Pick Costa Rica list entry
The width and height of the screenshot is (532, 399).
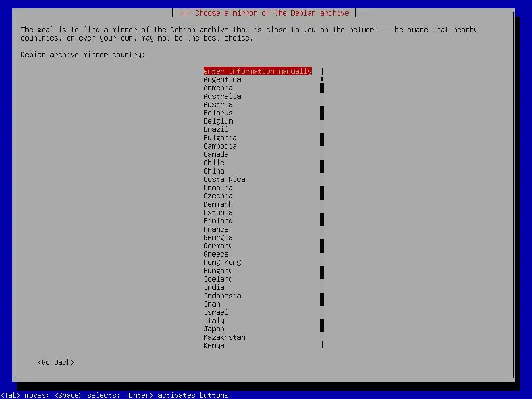224,179
